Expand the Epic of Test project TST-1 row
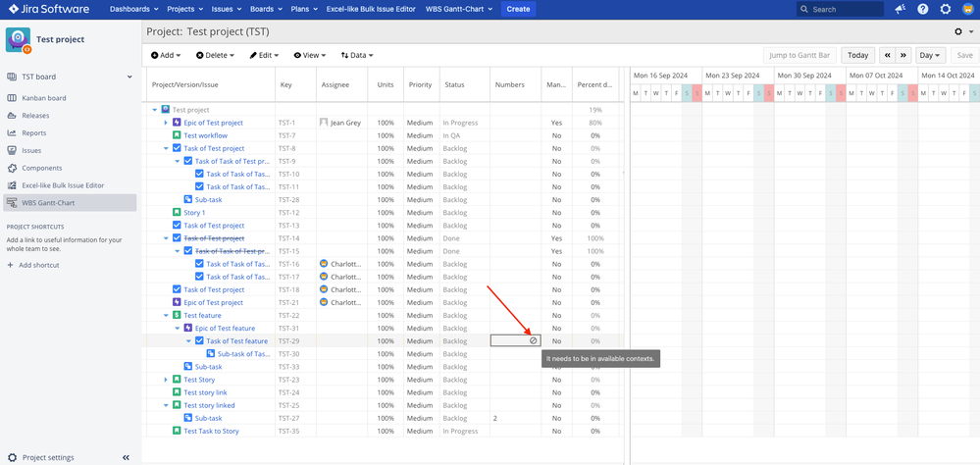 point(166,124)
